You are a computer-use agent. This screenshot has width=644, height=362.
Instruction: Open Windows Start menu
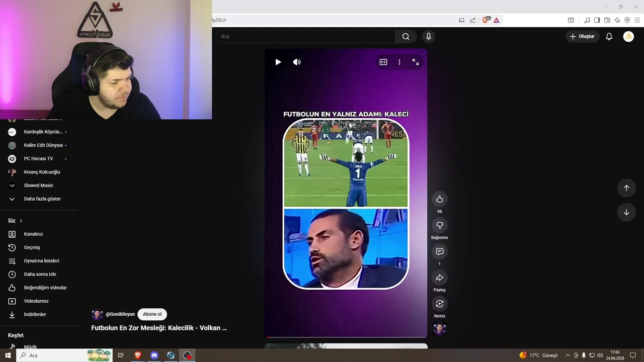pyautogui.click(x=8, y=355)
